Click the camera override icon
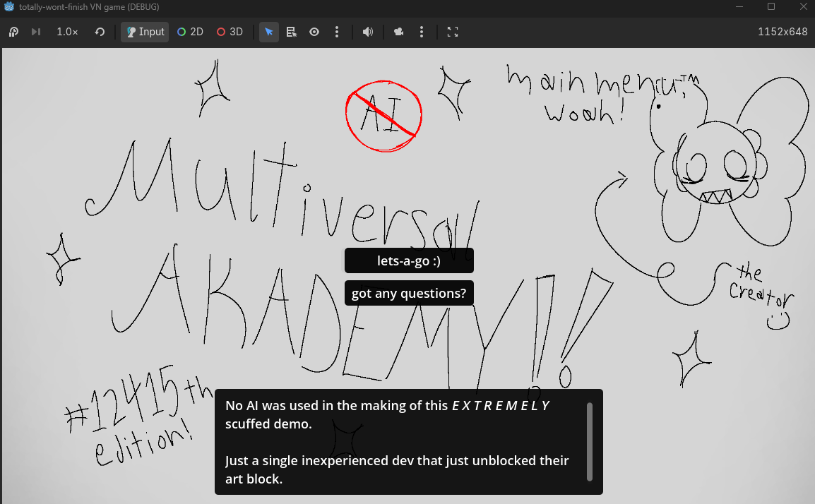This screenshot has width=815, height=504. [399, 32]
